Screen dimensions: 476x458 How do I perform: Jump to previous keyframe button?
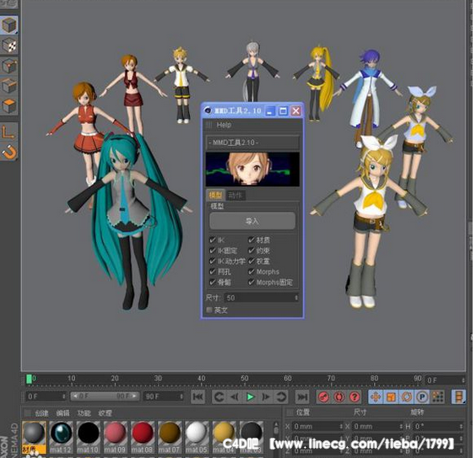[x=219, y=396]
